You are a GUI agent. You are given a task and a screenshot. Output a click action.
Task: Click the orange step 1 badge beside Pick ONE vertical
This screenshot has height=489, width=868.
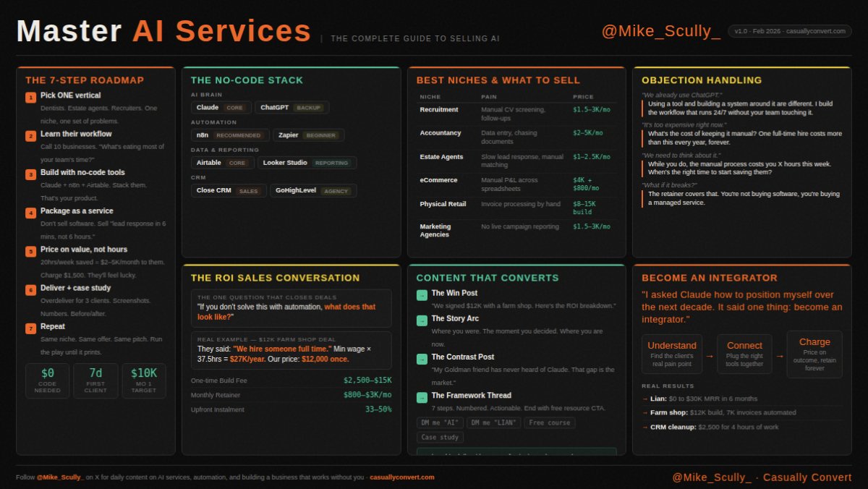[x=30, y=98]
